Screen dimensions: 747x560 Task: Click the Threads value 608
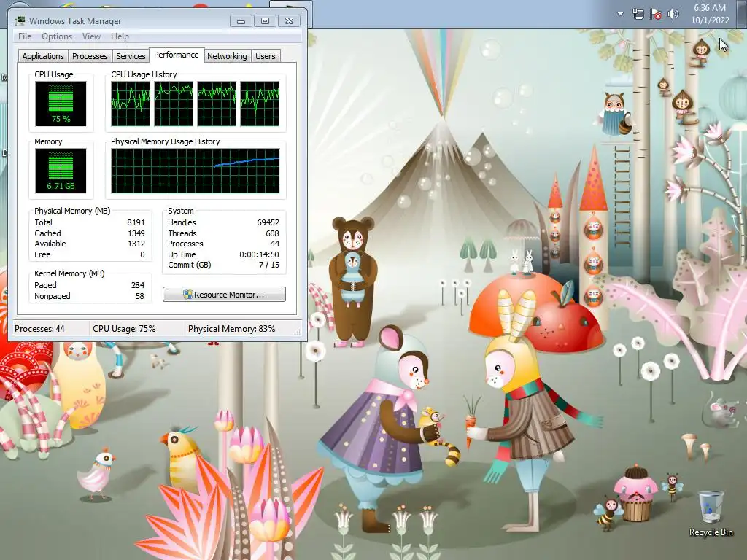point(272,233)
